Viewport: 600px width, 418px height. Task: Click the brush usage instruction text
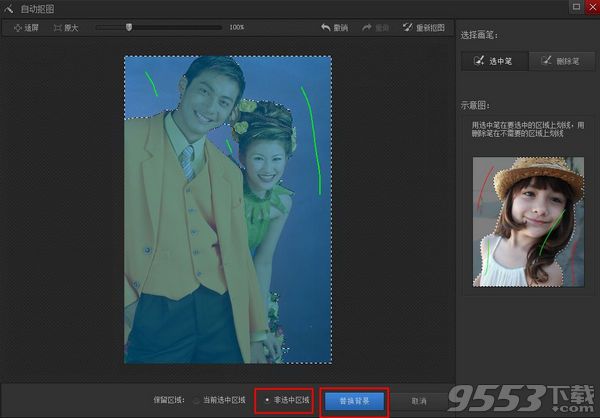click(x=528, y=129)
